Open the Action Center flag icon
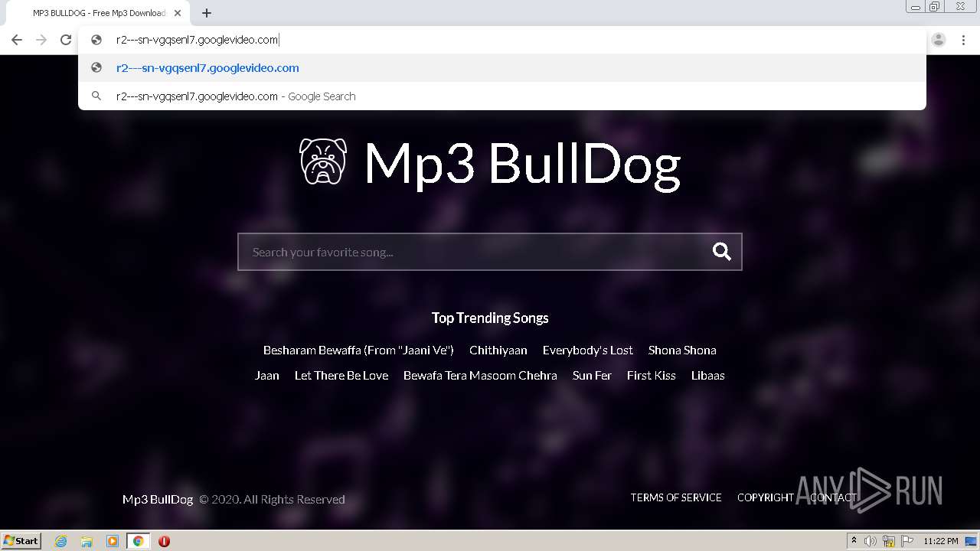980x551 pixels. point(907,541)
